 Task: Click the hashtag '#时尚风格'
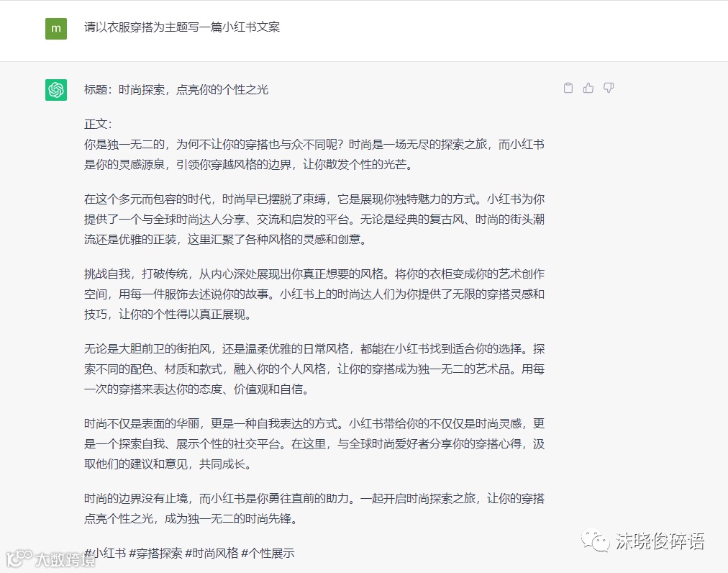point(211,553)
